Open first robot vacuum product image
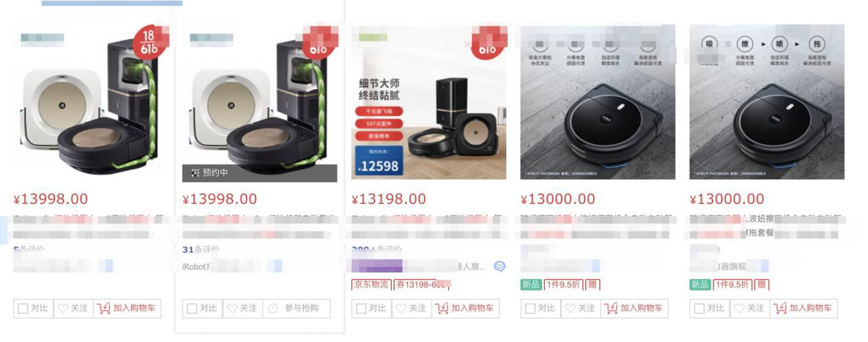 pos(91,100)
